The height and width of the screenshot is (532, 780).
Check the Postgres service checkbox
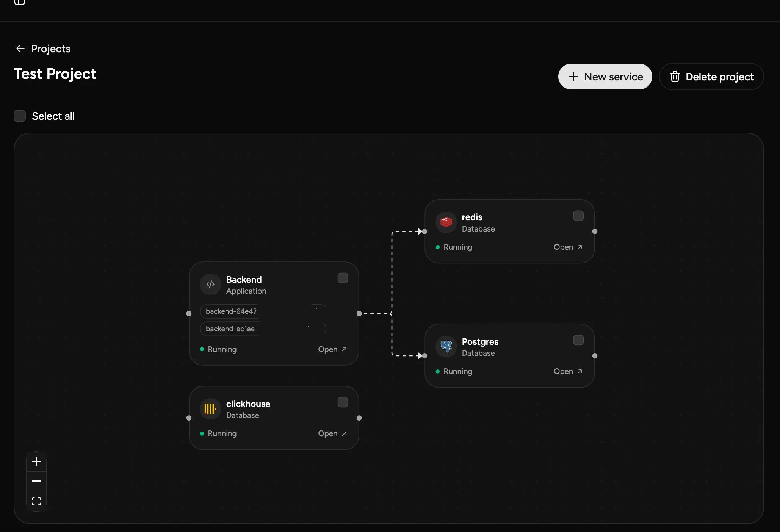click(578, 340)
